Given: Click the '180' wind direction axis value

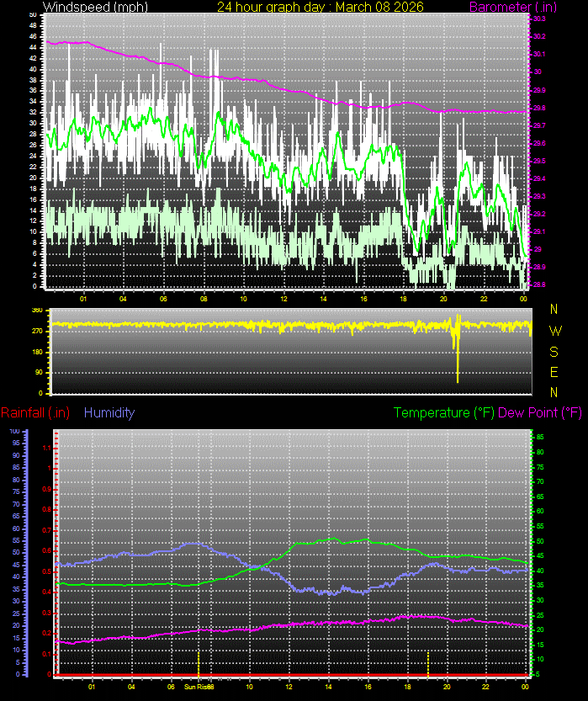Looking at the screenshot, I should [38, 352].
